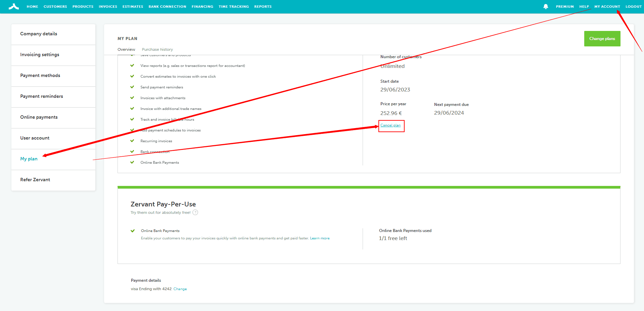
Task: Go to CUSTOMERS in the top navigation
Action: (55, 7)
